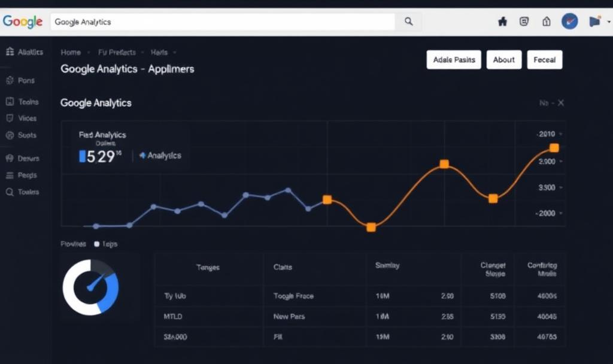
Task: Expand the small arrow next to the flag icon
Action: pyautogui.click(x=609, y=22)
